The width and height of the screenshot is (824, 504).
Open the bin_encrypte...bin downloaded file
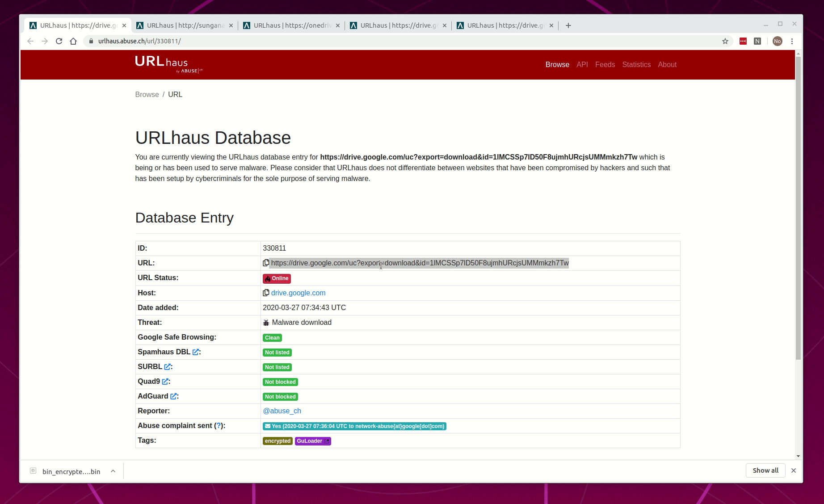coord(71,471)
